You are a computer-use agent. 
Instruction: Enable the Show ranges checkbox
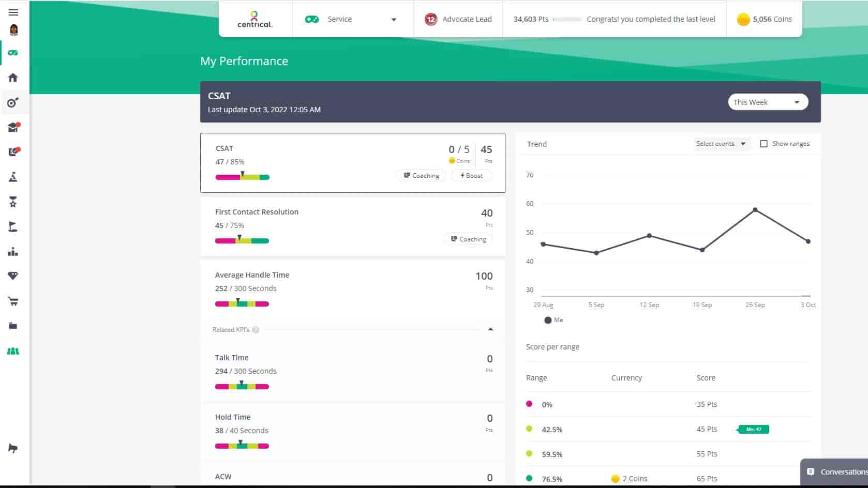pos(764,143)
